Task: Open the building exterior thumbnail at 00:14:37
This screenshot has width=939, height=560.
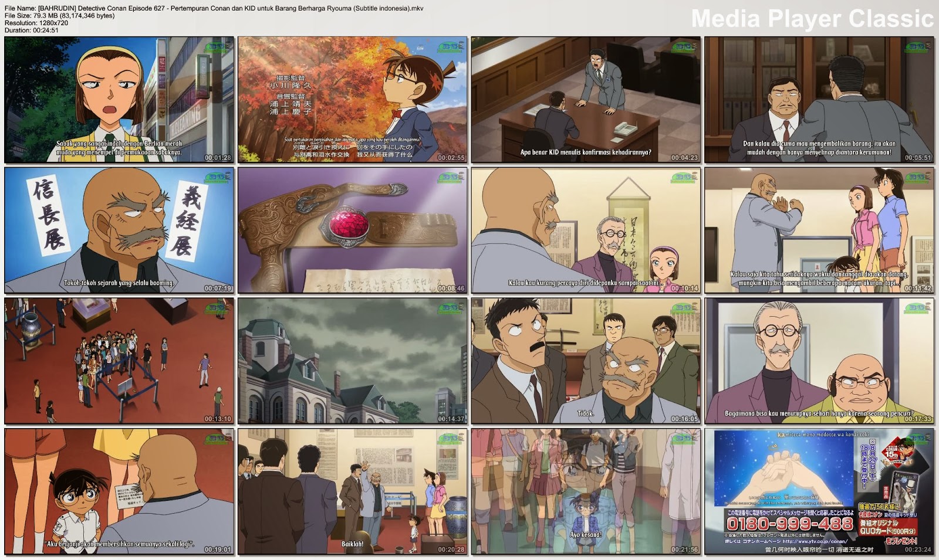Action: [x=352, y=361]
